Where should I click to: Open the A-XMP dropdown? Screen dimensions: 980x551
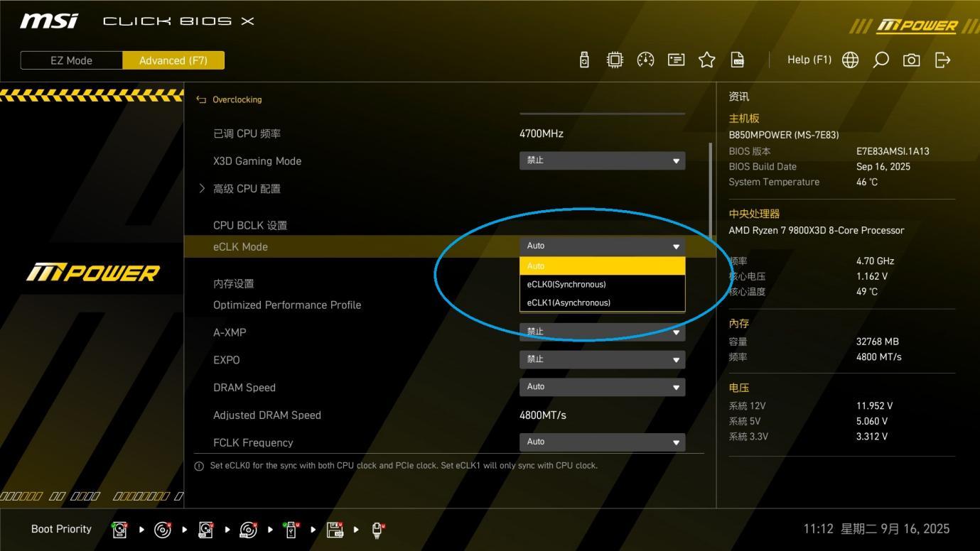point(603,332)
